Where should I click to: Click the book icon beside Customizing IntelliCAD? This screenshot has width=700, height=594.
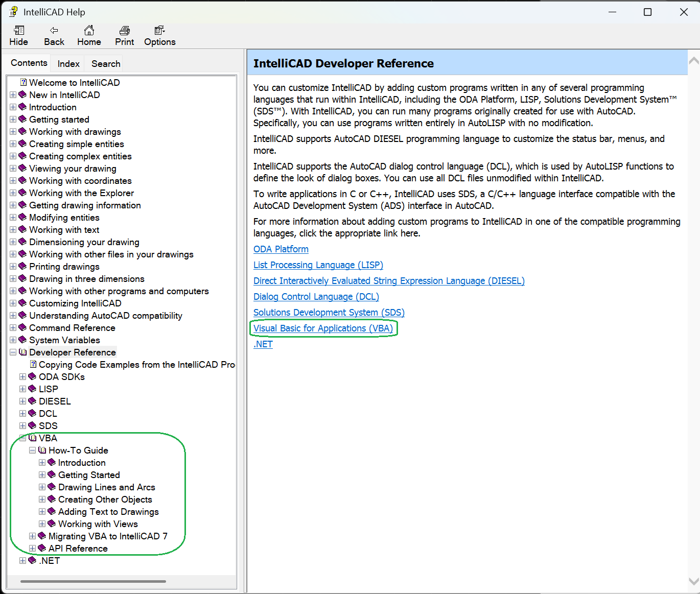[22, 303]
